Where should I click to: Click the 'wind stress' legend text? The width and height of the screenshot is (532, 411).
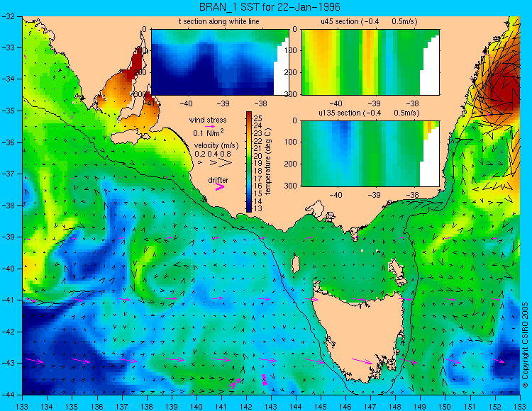point(208,120)
